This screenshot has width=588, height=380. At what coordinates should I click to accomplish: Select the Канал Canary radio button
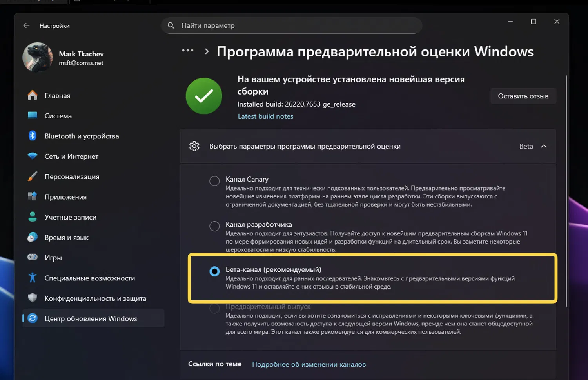point(214,181)
